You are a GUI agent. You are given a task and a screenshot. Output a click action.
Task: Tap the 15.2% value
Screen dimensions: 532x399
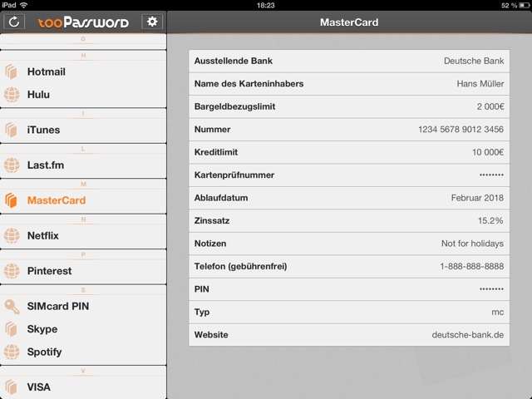pyautogui.click(x=490, y=220)
